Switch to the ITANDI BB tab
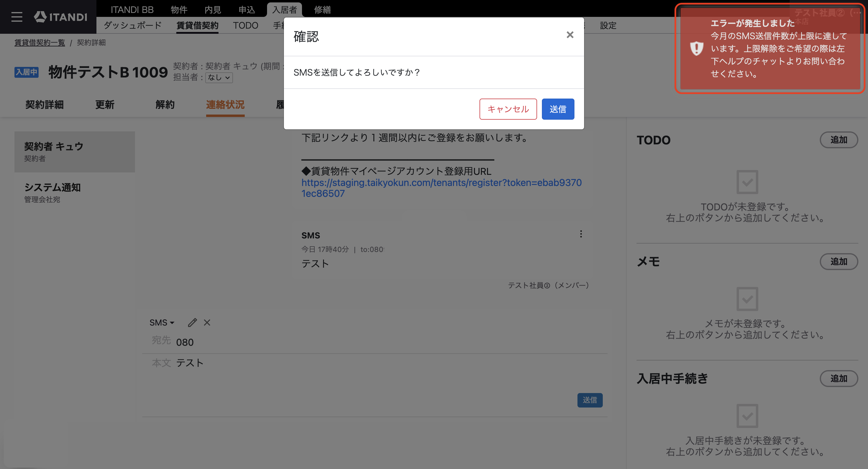The image size is (868, 469). click(132, 10)
